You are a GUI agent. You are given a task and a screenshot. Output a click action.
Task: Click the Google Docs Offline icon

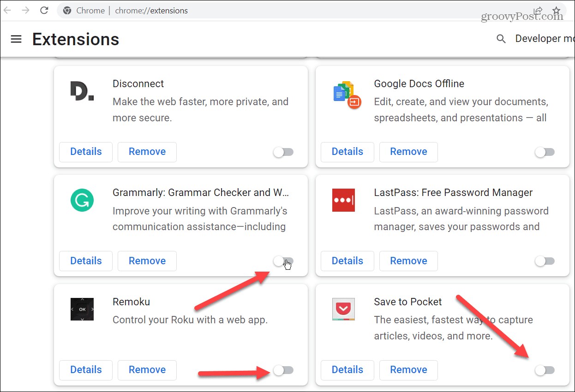(346, 95)
